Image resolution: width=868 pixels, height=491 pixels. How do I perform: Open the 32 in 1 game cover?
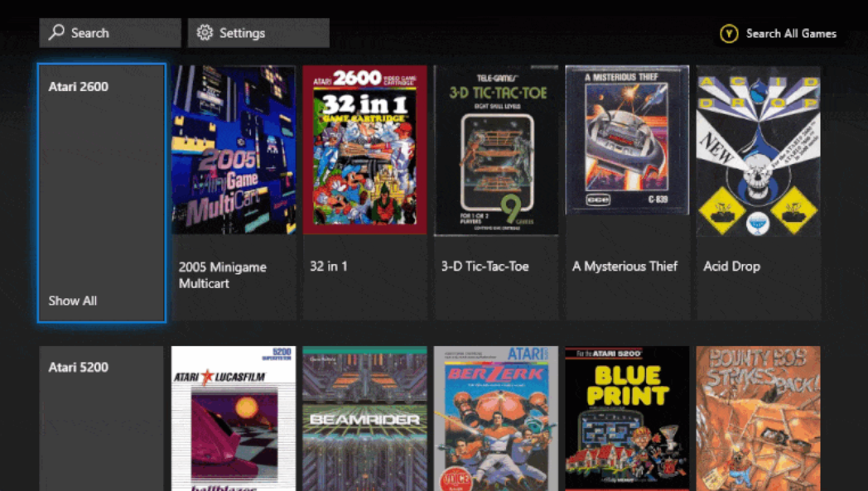click(x=364, y=150)
